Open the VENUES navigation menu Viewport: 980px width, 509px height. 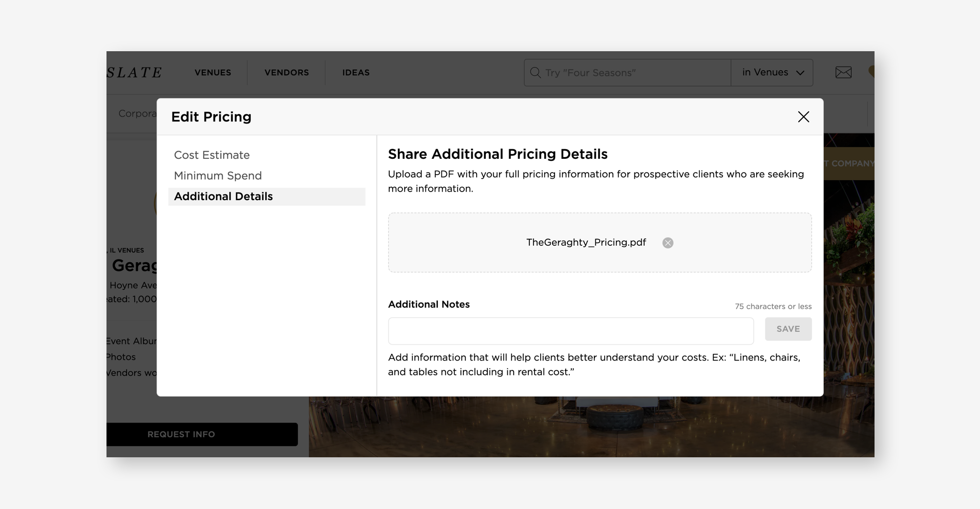[x=212, y=73]
